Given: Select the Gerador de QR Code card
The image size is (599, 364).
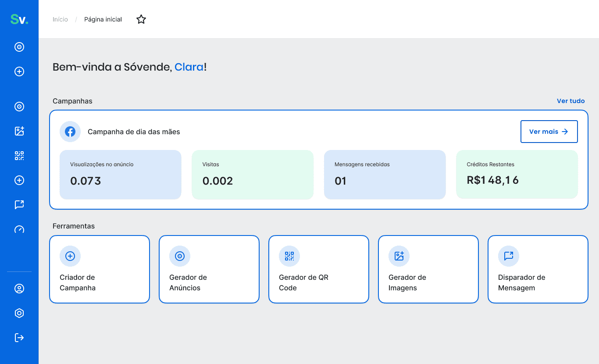Looking at the screenshot, I should (319, 269).
